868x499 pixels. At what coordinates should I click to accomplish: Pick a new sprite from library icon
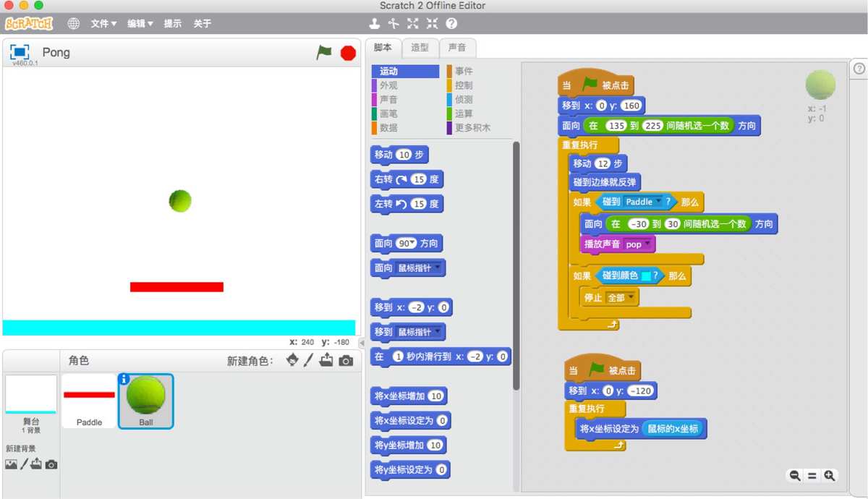pyautogui.click(x=292, y=360)
